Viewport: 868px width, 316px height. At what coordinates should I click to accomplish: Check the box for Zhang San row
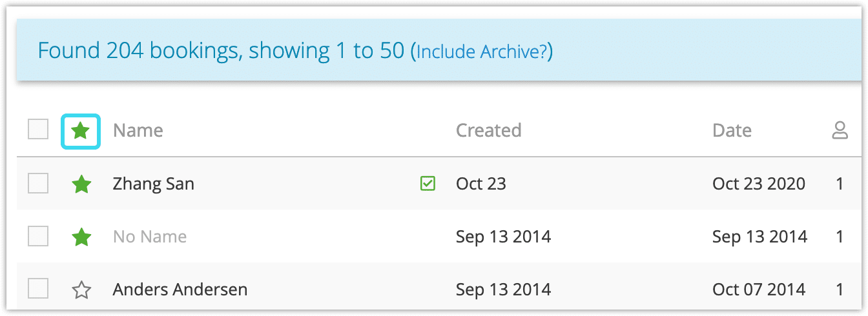[38, 183]
